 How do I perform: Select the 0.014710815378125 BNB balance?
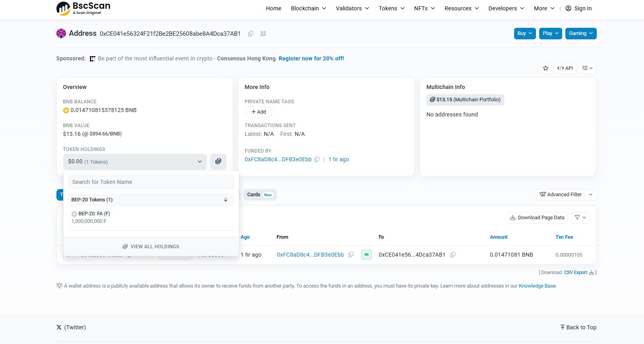click(x=103, y=110)
